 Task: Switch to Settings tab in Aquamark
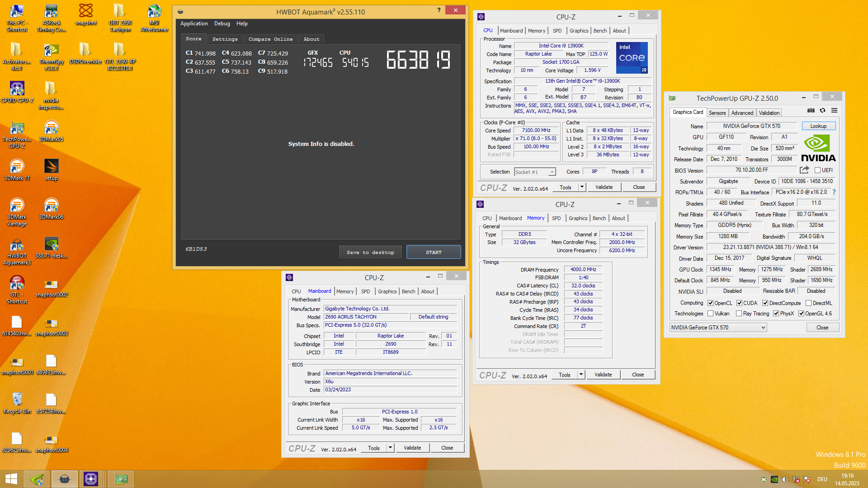tap(225, 39)
